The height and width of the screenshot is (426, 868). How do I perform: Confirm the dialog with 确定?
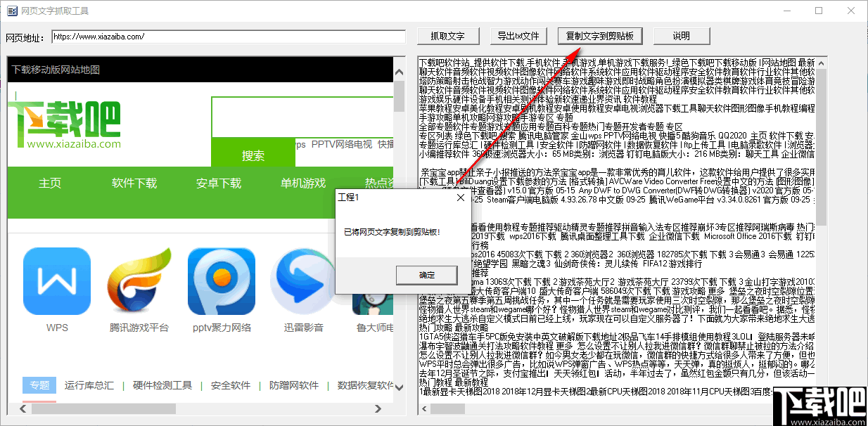(427, 275)
